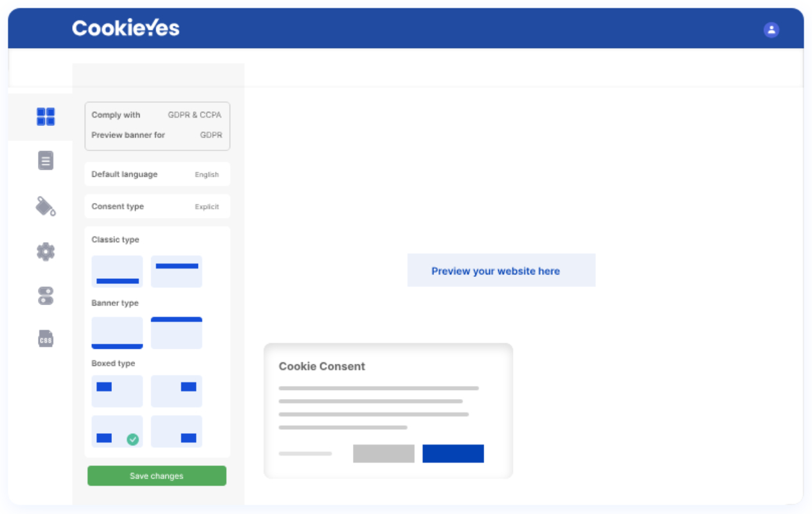812x514 pixels.
Task: Click the CookieYes logo
Action: click(126, 28)
